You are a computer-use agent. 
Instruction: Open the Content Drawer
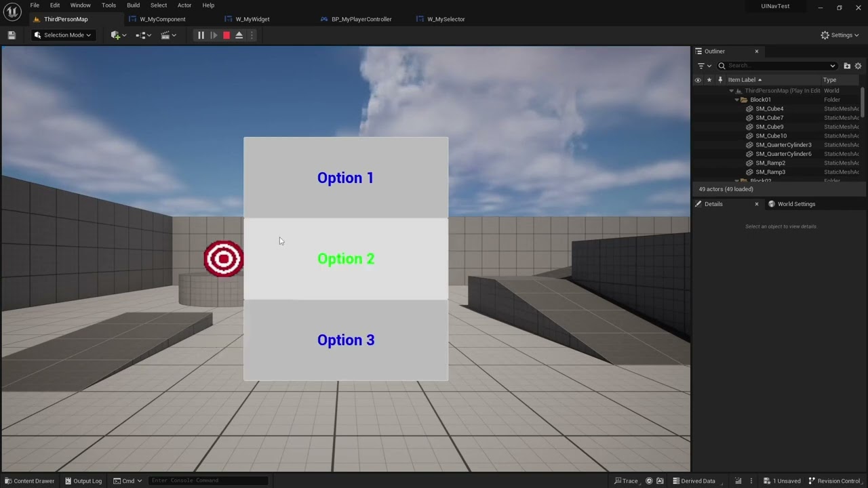coord(30,481)
